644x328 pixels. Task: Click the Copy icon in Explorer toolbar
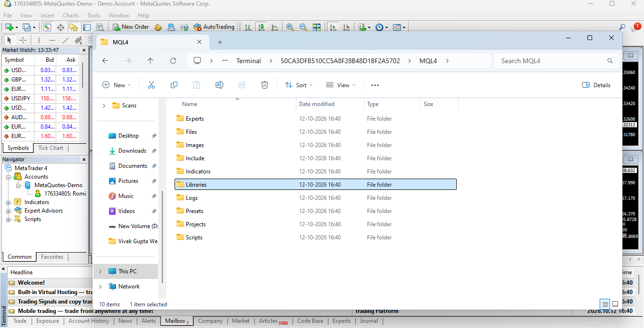click(174, 85)
